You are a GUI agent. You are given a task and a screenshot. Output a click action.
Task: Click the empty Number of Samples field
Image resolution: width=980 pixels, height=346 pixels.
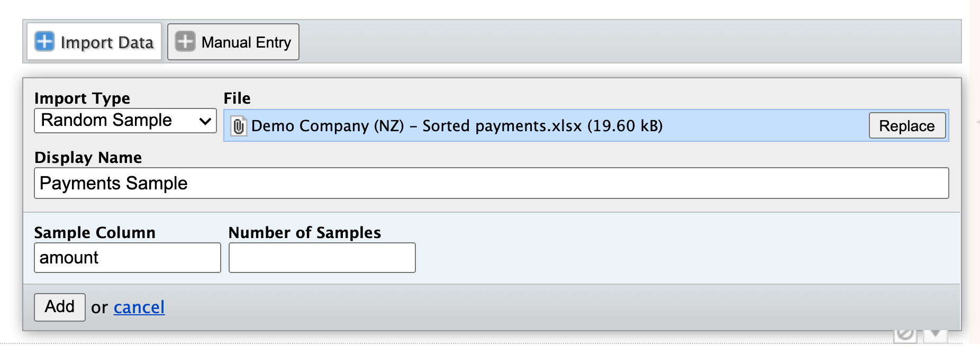click(322, 258)
